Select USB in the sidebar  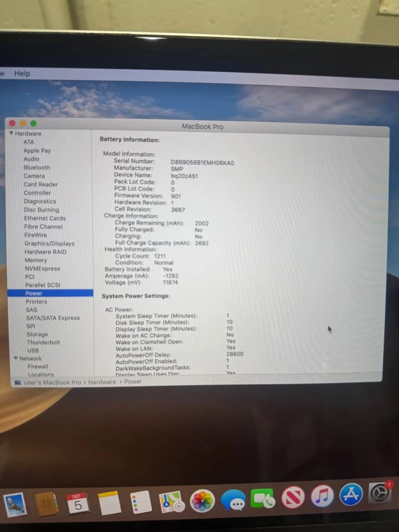(33, 350)
